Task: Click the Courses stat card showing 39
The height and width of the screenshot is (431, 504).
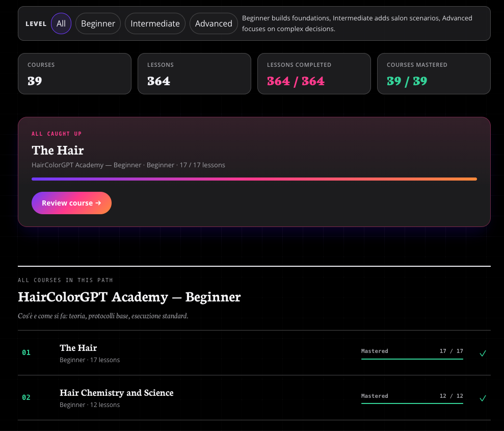Action: coord(74,73)
